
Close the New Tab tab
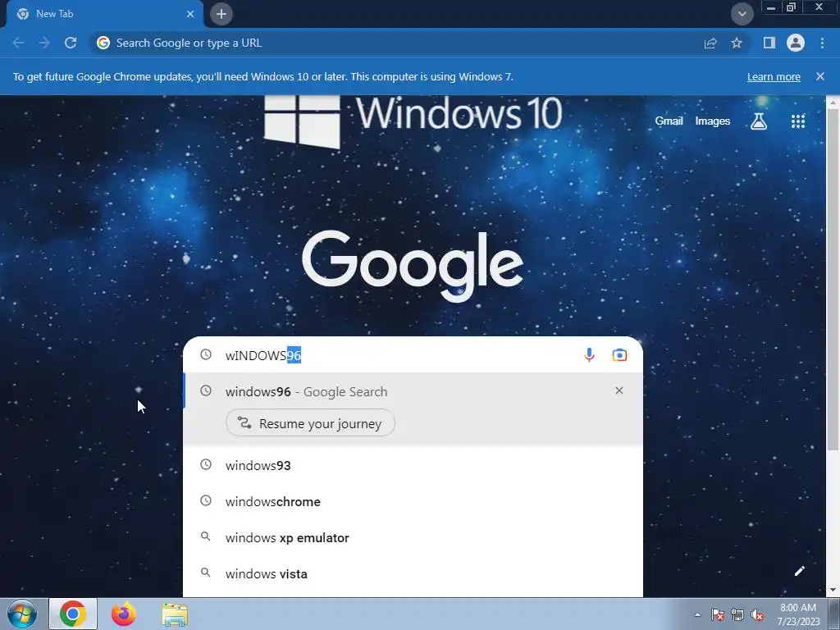pos(190,14)
